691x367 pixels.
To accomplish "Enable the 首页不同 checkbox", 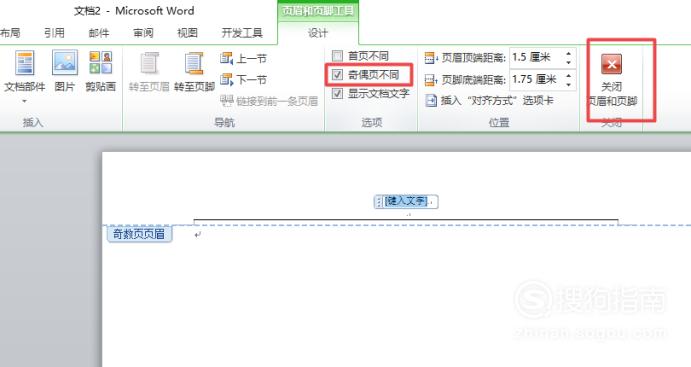I will (337, 56).
